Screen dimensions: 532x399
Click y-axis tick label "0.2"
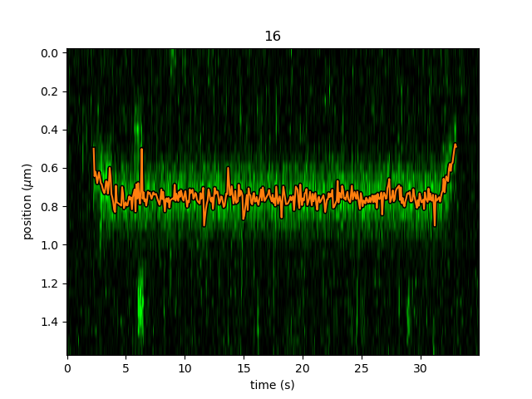(x=49, y=91)
